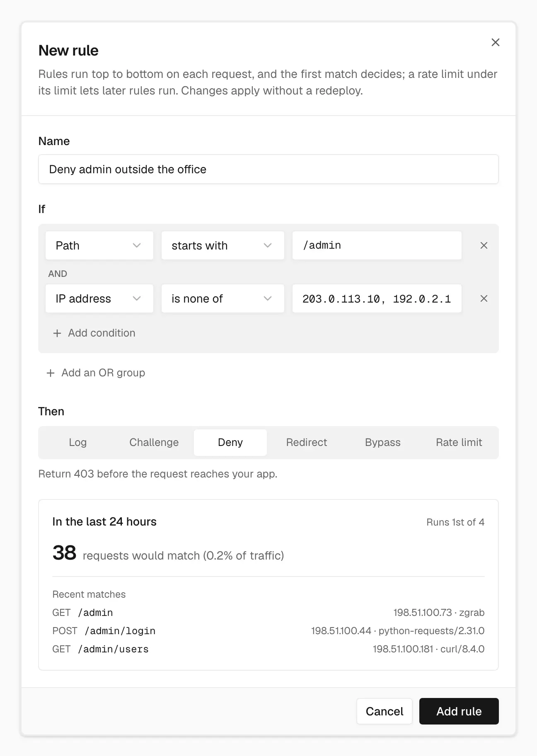The image size is (537, 756).
Task: Open the Path field dropdown
Action: tap(99, 245)
